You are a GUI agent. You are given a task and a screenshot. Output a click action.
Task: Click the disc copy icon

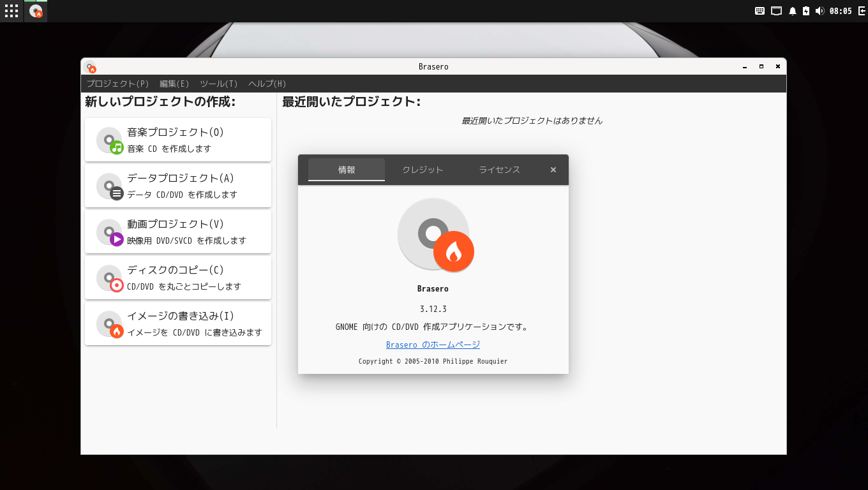pyautogui.click(x=109, y=278)
